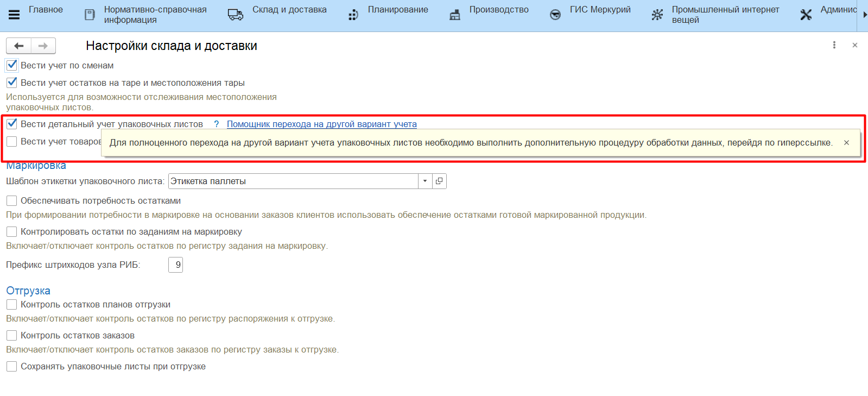The height and width of the screenshot is (396, 868).
Task: Toggle Сохранять упаковочные листы при отгрузке
Action: pos(12,367)
